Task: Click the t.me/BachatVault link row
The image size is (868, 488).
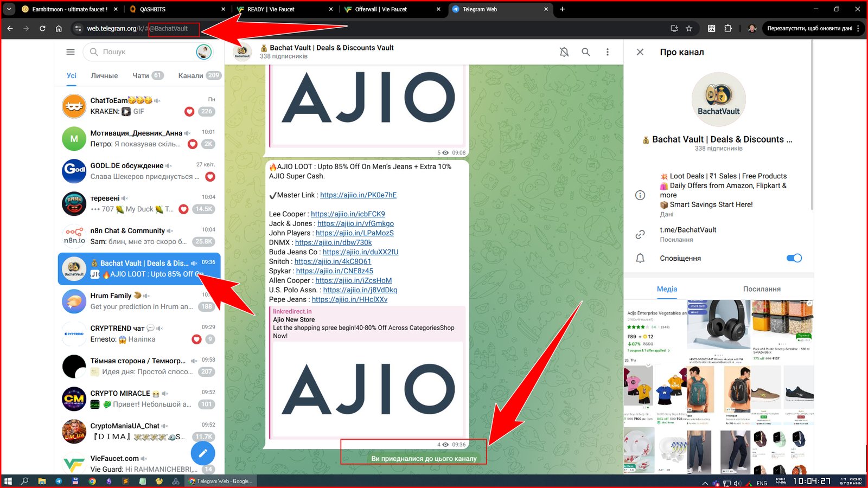Action: (x=719, y=234)
